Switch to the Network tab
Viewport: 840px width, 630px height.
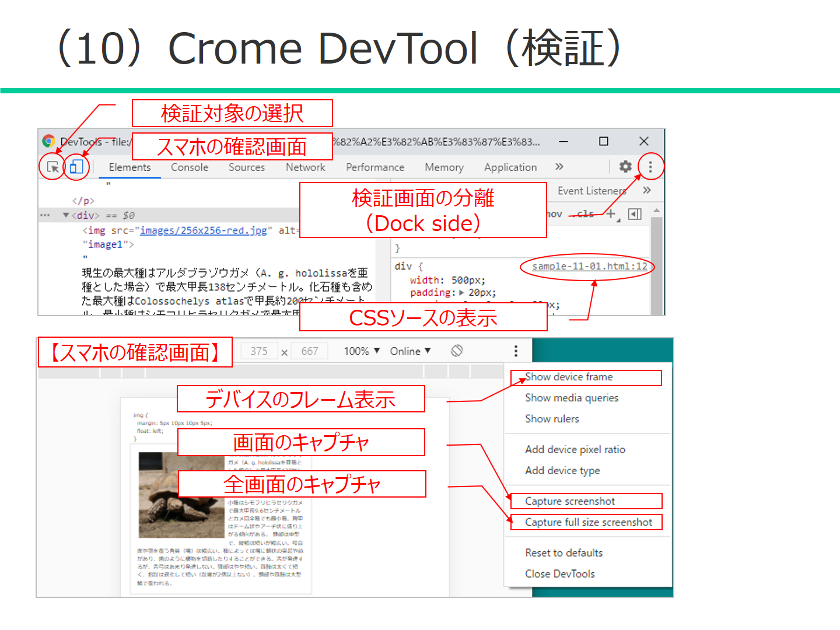pyautogui.click(x=305, y=167)
